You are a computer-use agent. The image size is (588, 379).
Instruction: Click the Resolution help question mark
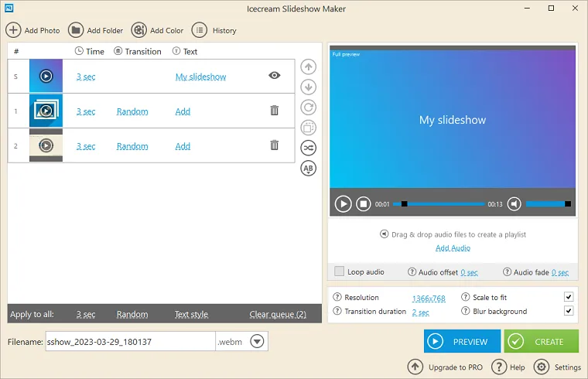(x=337, y=297)
